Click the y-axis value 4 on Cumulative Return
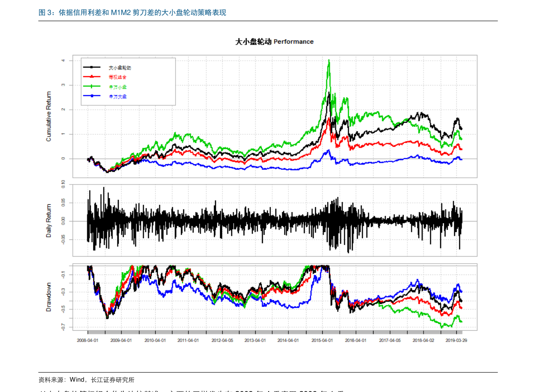 (63, 60)
